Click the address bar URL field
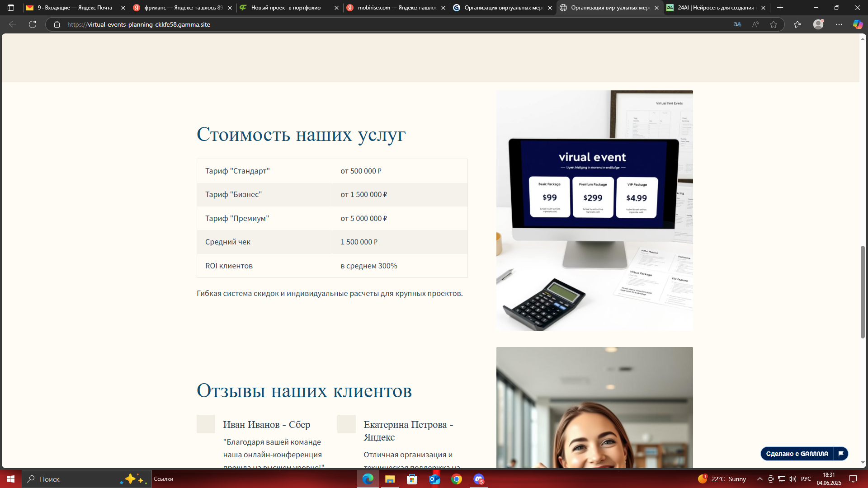The height and width of the screenshot is (488, 868). click(x=181, y=24)
